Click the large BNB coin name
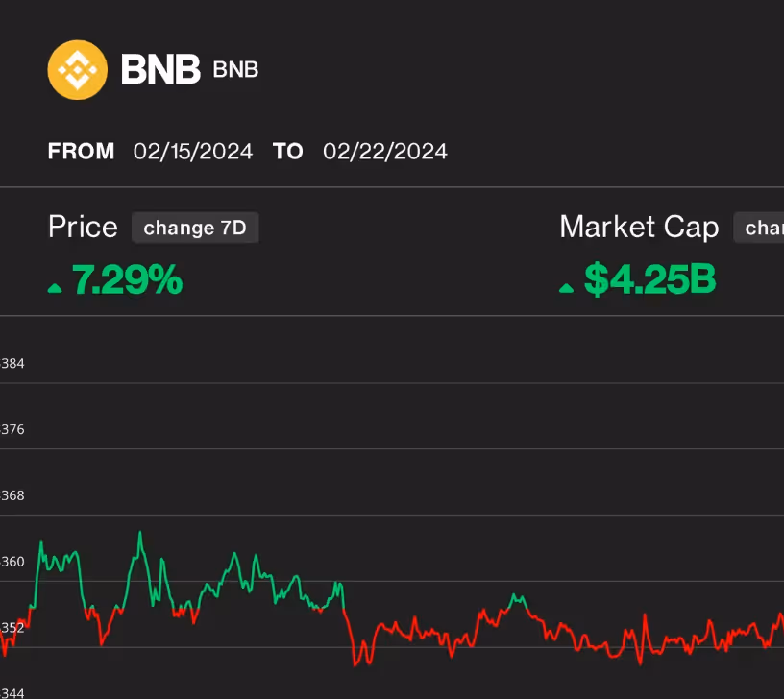Image resolution: width=784 pixels, height=699 pixels. 160,69
